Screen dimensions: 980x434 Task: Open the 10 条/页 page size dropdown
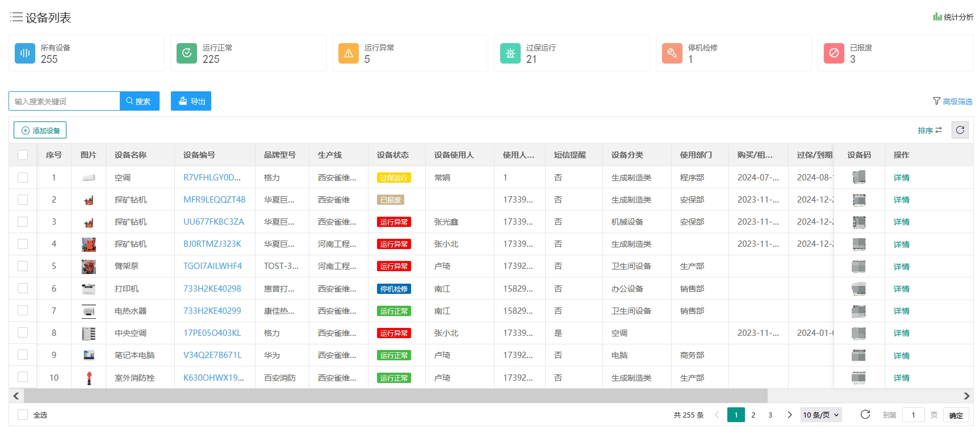click(x=820, y=415)
